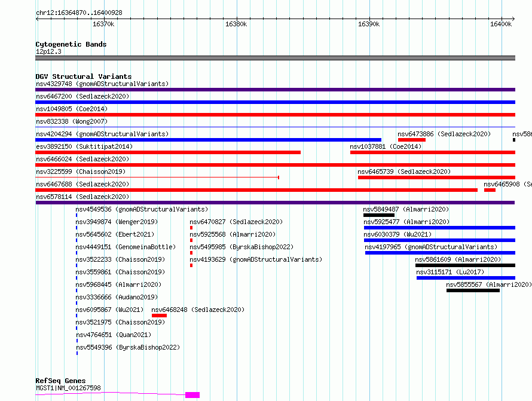Screen dimensions: 532x401
Task: Click the nsv3225599 (Chaisson2019) label
Action: coord(81,172)
